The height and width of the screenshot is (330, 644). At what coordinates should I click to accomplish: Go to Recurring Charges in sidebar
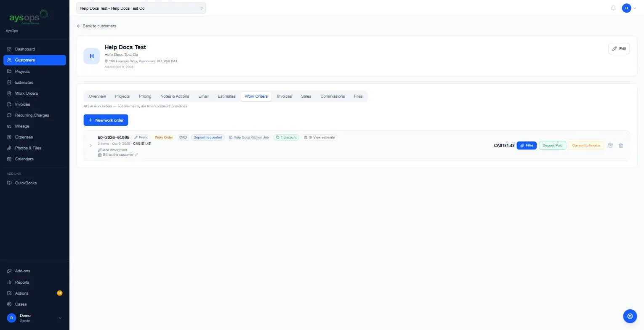tap(33, 115)
